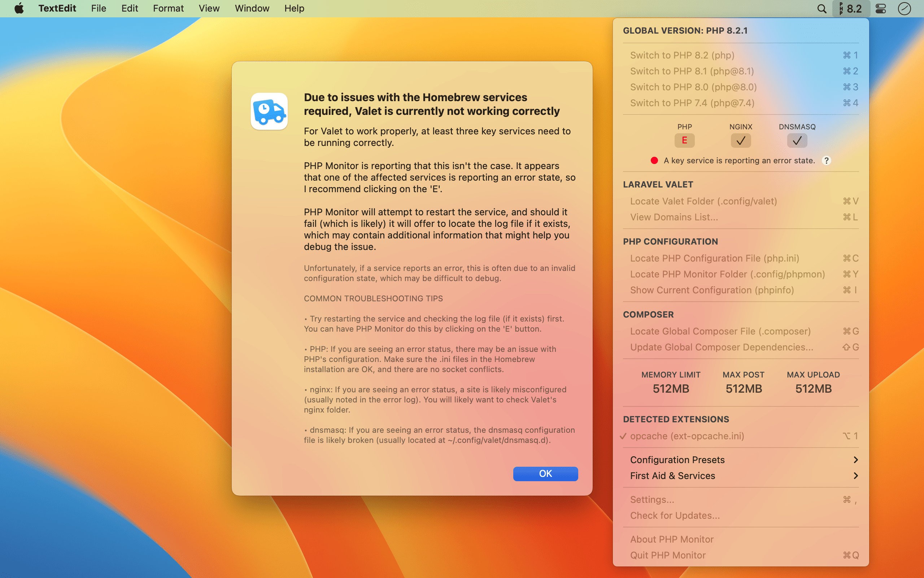This screenshot has width=924, height=578.
Task: Expand Configuration Presets submenu
Action: tap(741, 460)
